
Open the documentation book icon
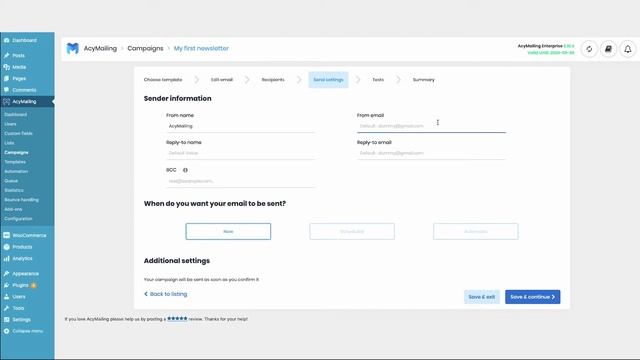608,49
